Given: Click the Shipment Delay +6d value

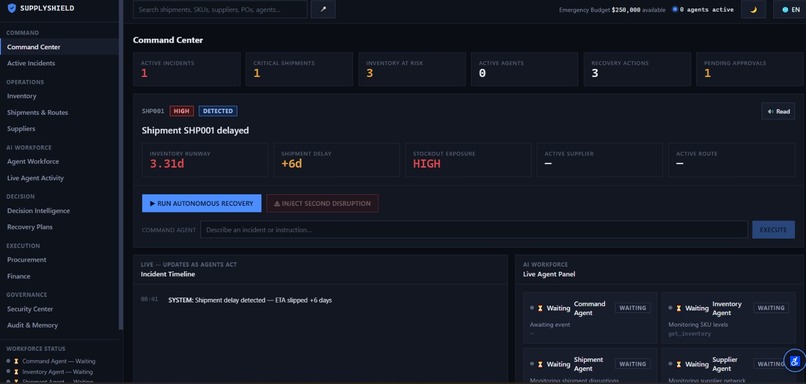Looking at the screenshot, I should pyautogui.click(x=291, y=164).
